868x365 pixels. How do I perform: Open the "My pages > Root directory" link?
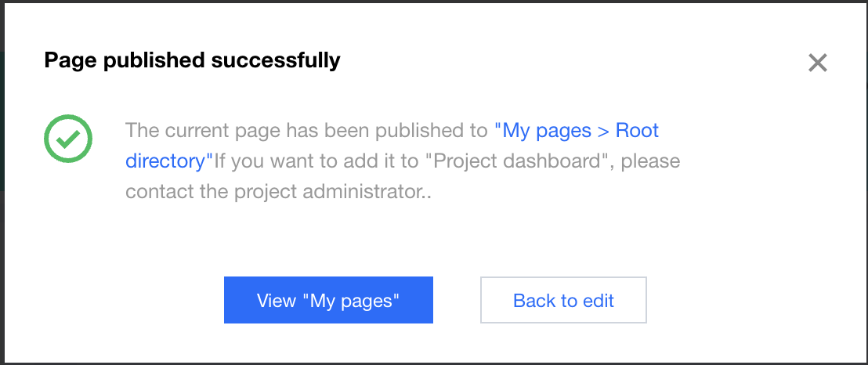pyautogui.click(x=576, y=130)
